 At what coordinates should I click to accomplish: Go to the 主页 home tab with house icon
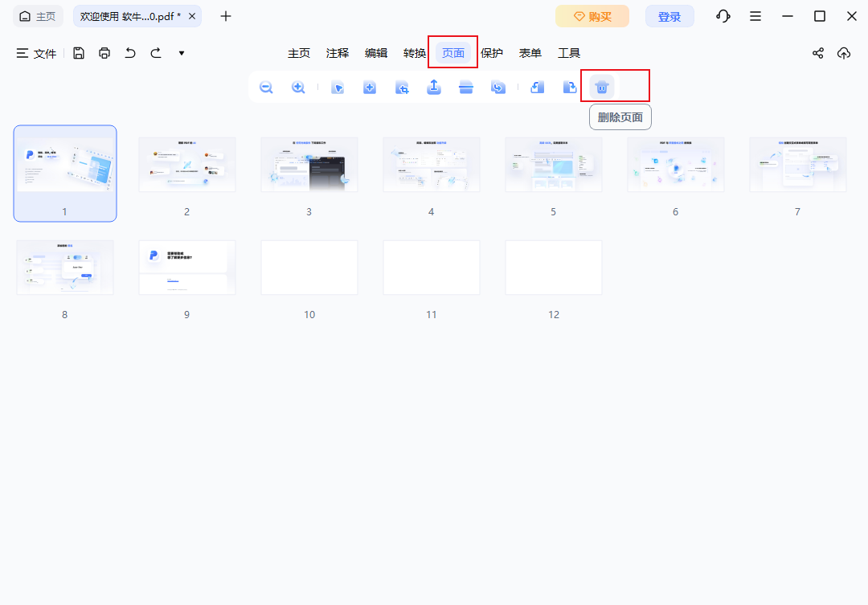coord(38,16)
